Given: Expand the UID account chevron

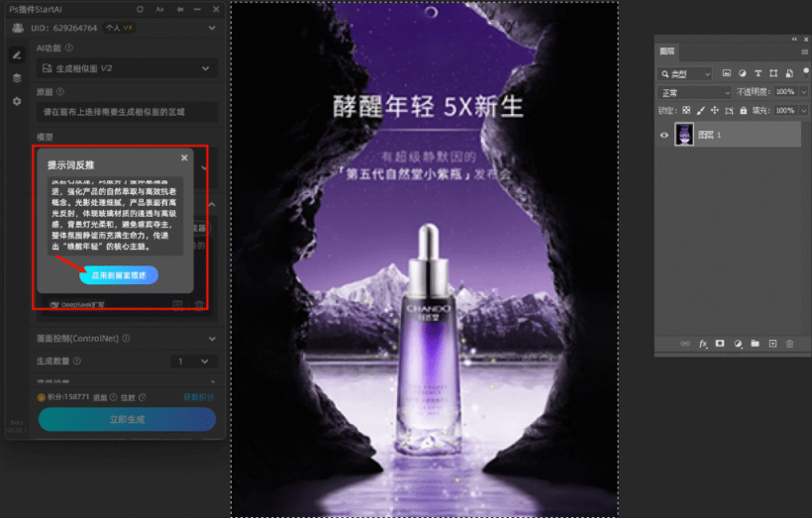Looking at the screenshot, I should coord(212,28).
